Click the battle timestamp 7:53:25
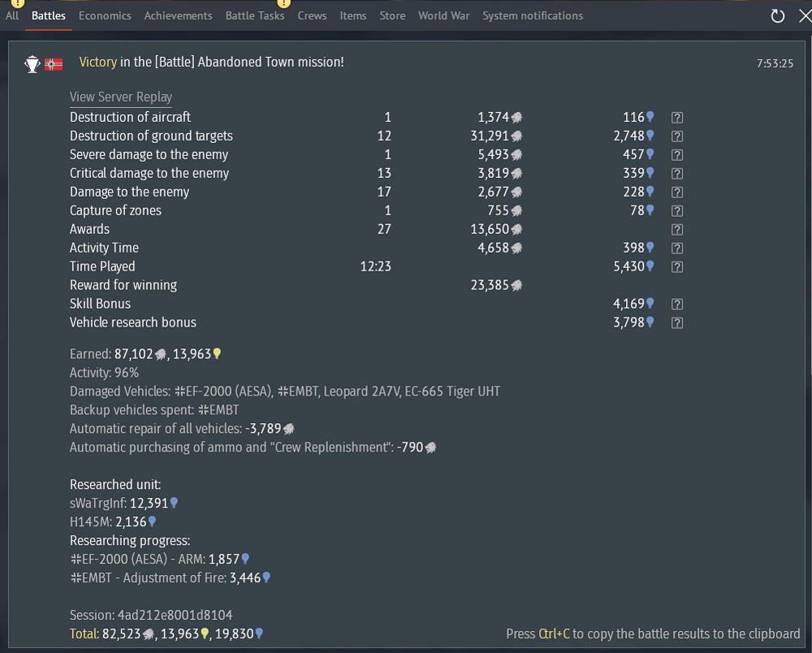Image resolution: width=812 pixels, height=653 pixels. click(775, 63)
